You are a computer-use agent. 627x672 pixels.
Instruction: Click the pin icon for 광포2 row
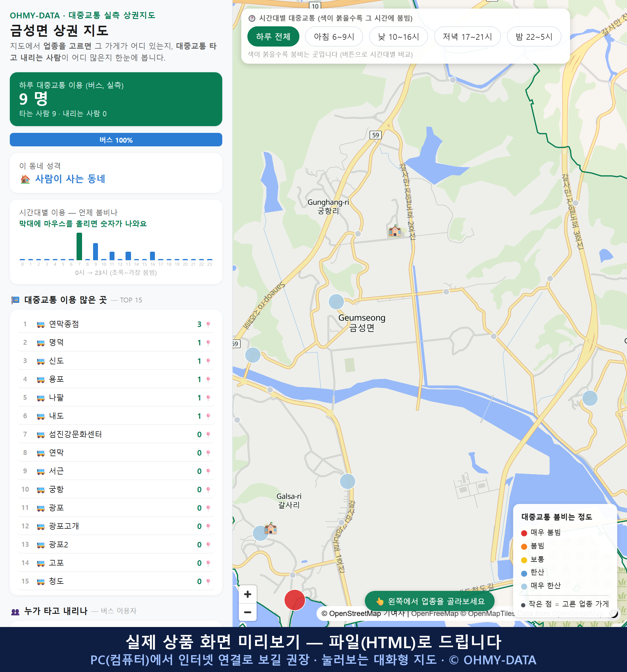(x=208, y=545)
